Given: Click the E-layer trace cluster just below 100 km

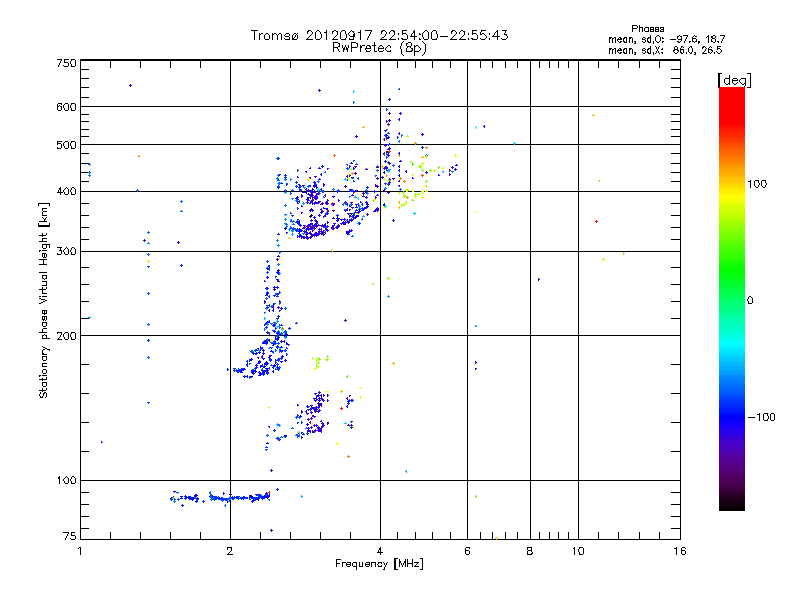Looking at the screenshot, I should [220, 497].
